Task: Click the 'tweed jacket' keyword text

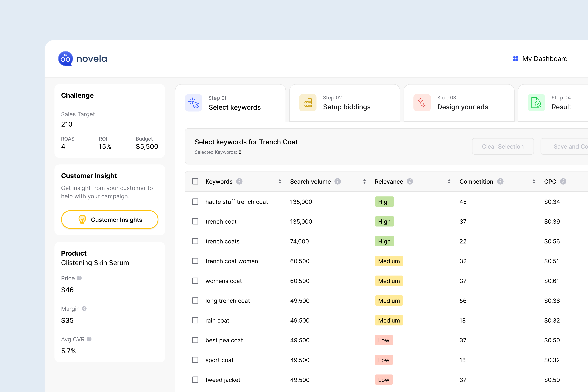Action: point(223,380)
